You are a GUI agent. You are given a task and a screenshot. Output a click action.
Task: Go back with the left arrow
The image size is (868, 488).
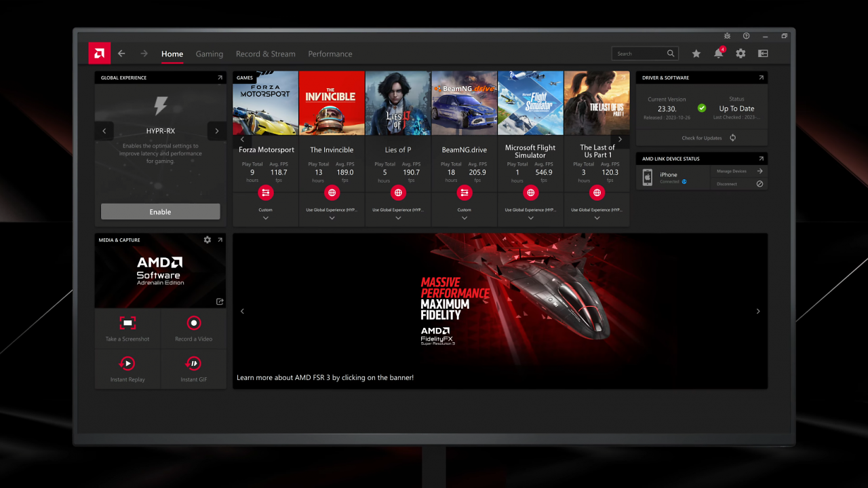pos(121,54)
